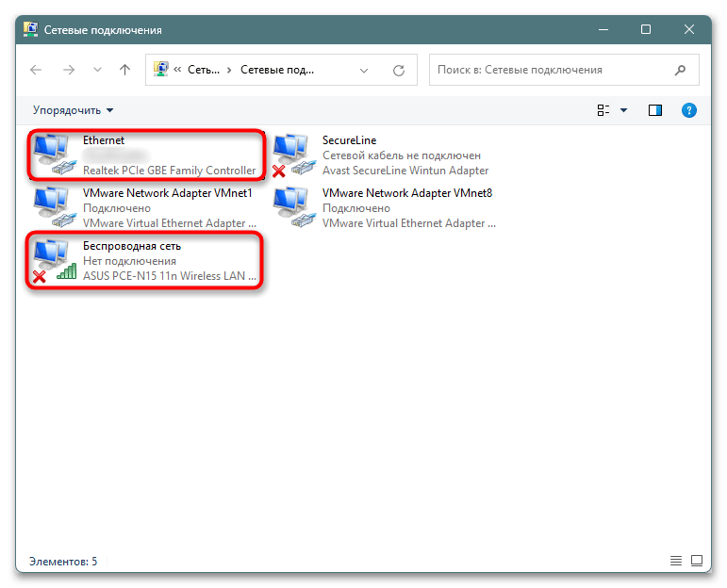The image size is (727, 588).
Task: Select the Ethernet adapter icon
Action: (x=55, y=155)
